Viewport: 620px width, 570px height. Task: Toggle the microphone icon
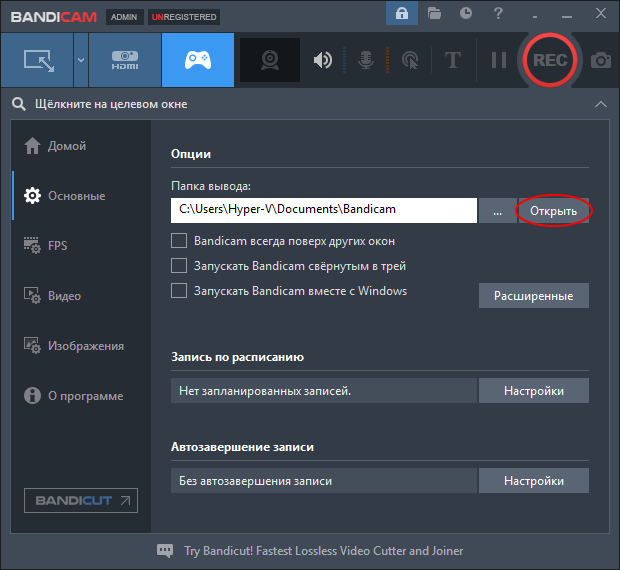366,60
